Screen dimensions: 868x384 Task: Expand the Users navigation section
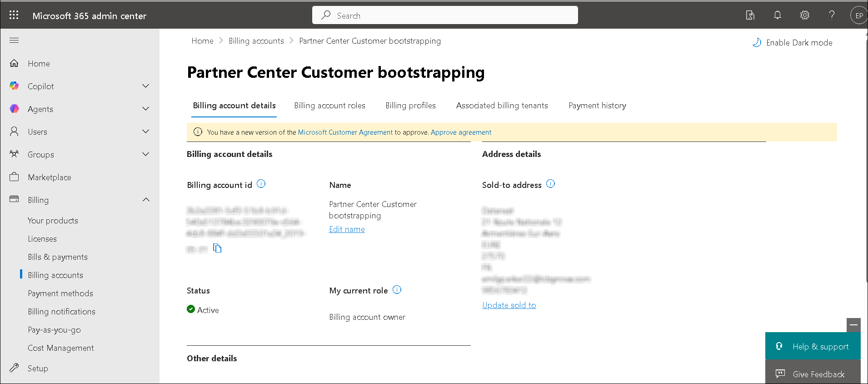coord(145,131)
